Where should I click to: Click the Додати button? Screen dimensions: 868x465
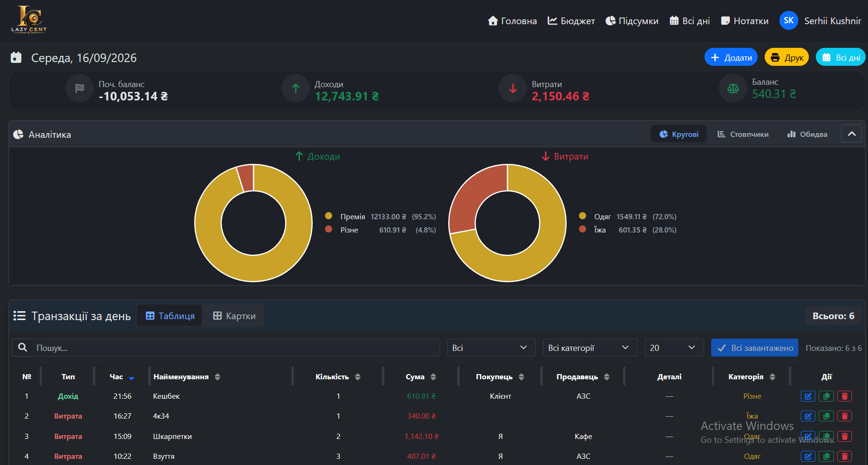click(x=731, y=57)
